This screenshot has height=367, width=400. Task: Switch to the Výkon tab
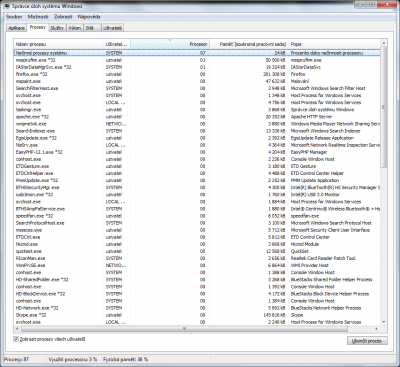point(75,28)
